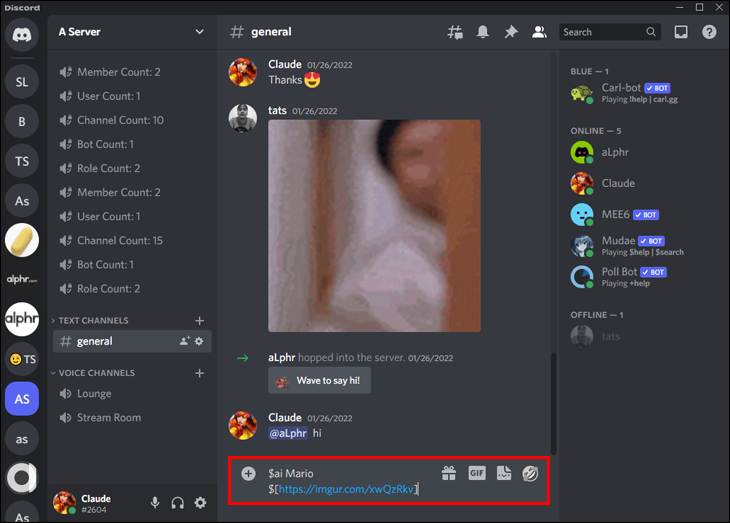Toggle the member list icon
This screenshot has width=730, height=523.
[539, 32]
